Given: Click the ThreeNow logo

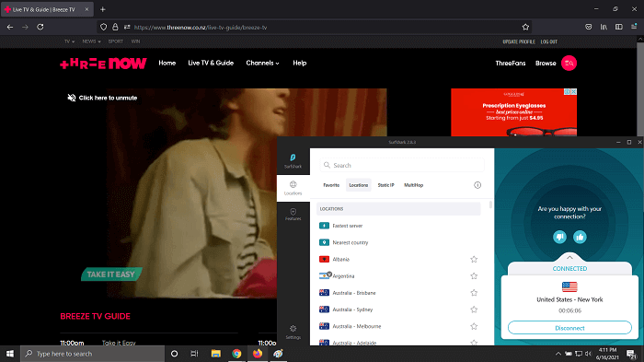Looking at the screenshot, I should point(103,64).
